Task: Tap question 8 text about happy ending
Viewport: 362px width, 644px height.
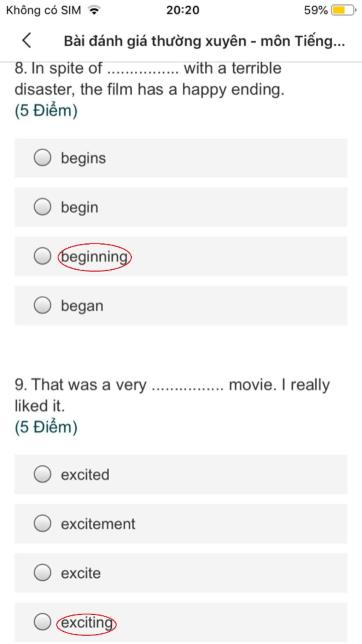Action: [149, 79]
